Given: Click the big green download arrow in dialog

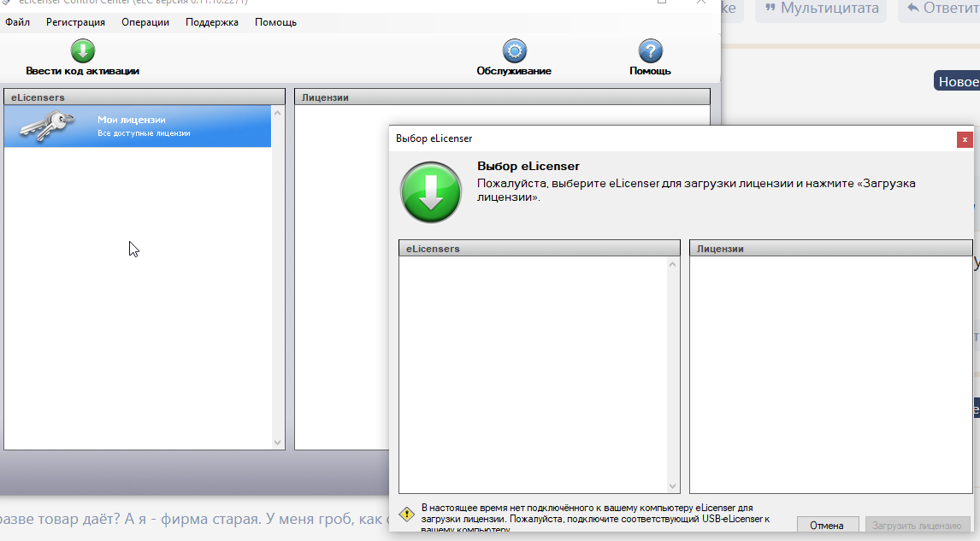Looking at the screenshot, I should [x=431, y=192].
